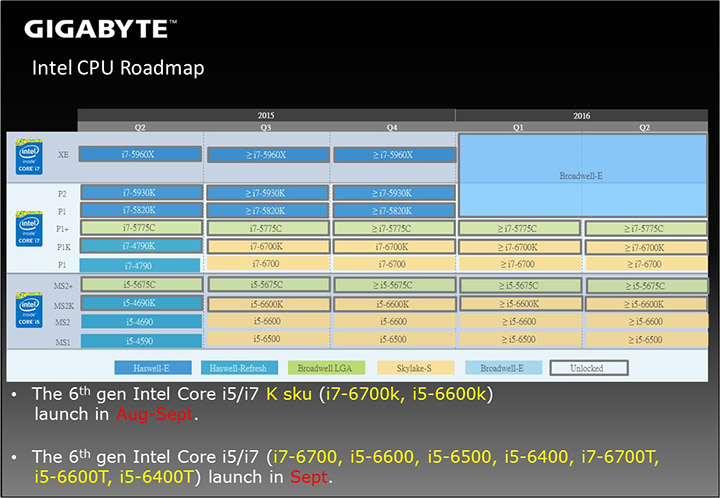Click ≥ i5-6500 cell in 2016 Q2 column
720x498 pixels.
pos(647,340)
